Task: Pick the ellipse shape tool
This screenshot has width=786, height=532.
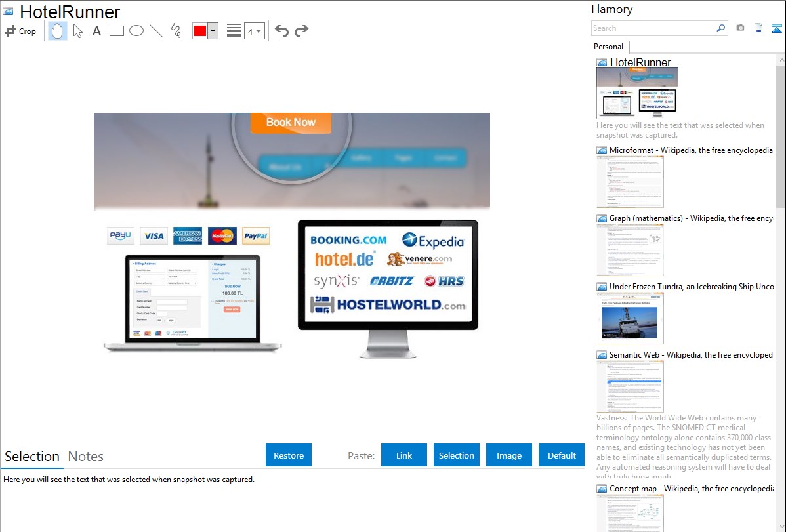Action: tap(136, 31)
